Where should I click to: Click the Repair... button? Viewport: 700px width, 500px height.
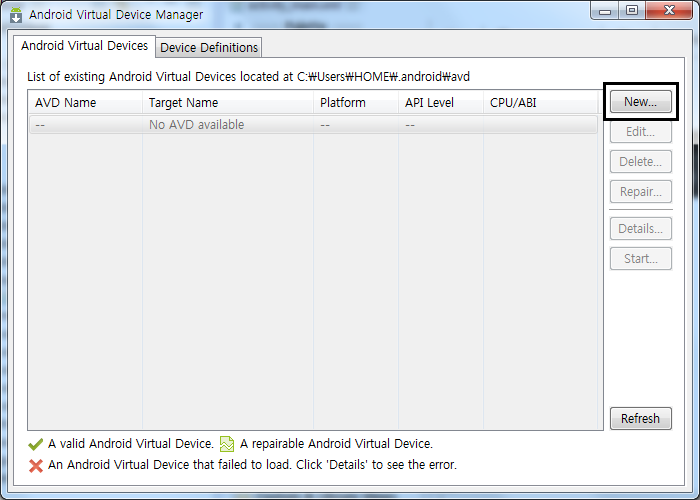click(x=641, y=192)
